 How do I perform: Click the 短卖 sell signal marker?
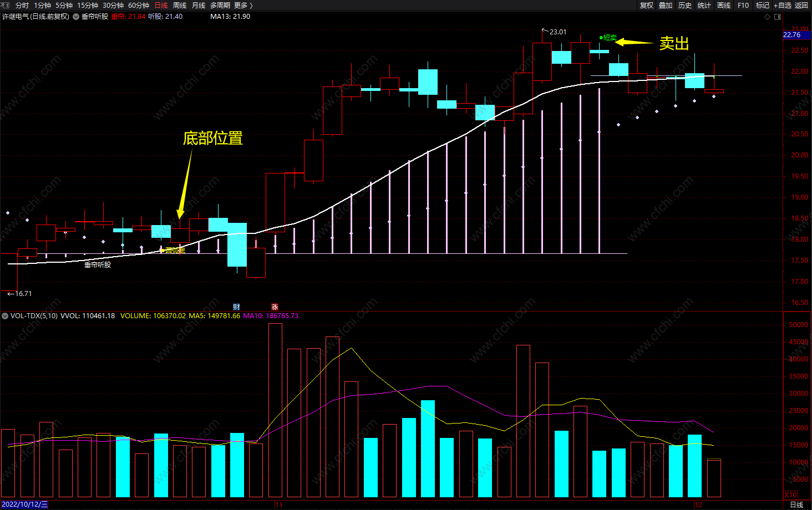tap(608, 38)
